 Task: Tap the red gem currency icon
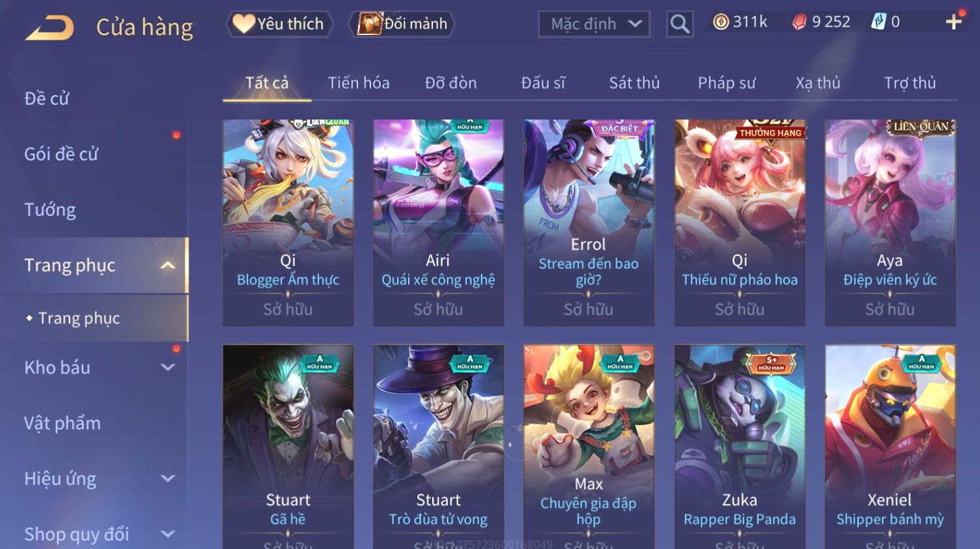799,22
